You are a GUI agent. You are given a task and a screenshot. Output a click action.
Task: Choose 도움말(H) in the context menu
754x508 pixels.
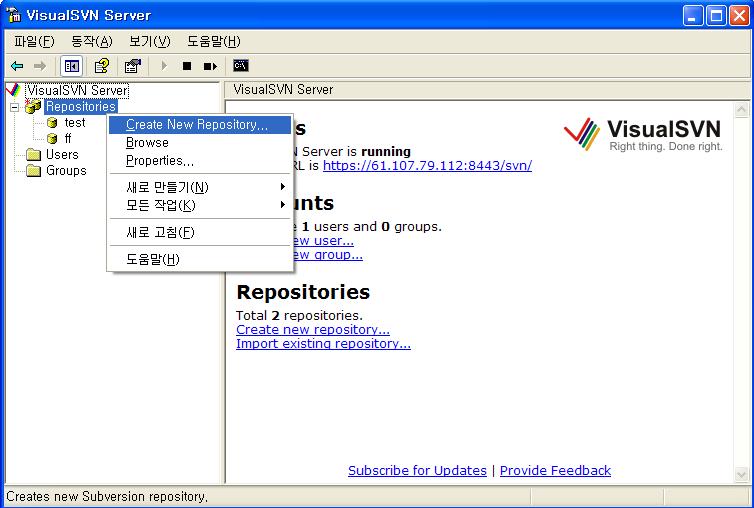(x=200, y=259)
